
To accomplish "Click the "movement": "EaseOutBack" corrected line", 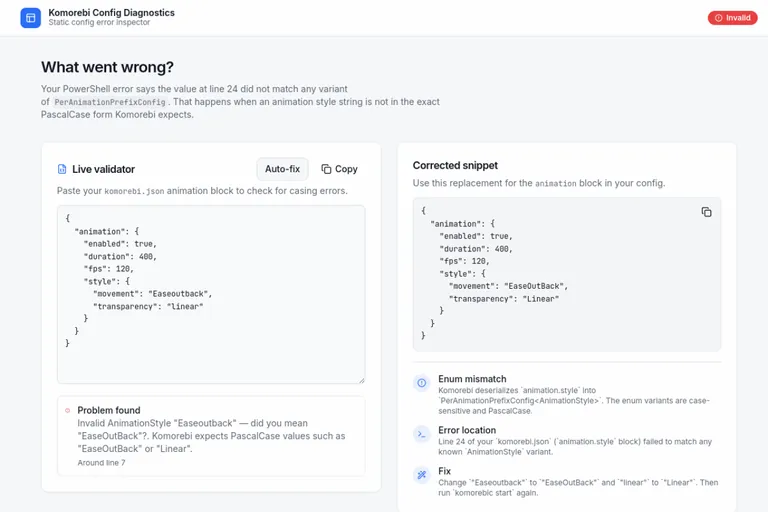I will coord(508,286).
